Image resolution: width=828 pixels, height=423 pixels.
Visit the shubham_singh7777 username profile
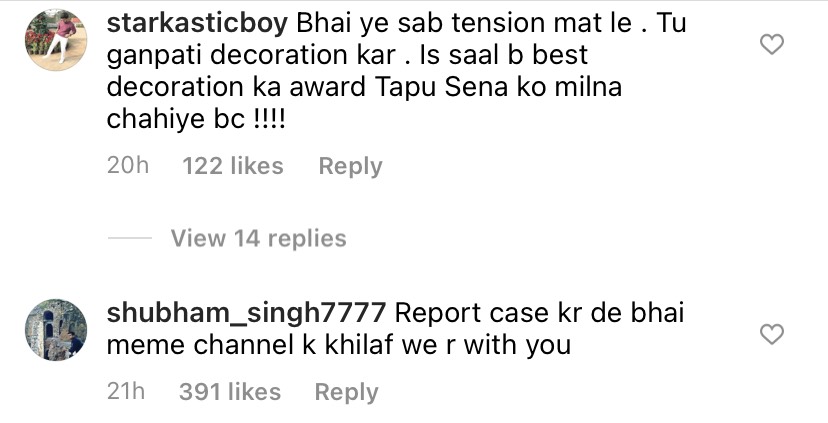(x=246, y=313)
